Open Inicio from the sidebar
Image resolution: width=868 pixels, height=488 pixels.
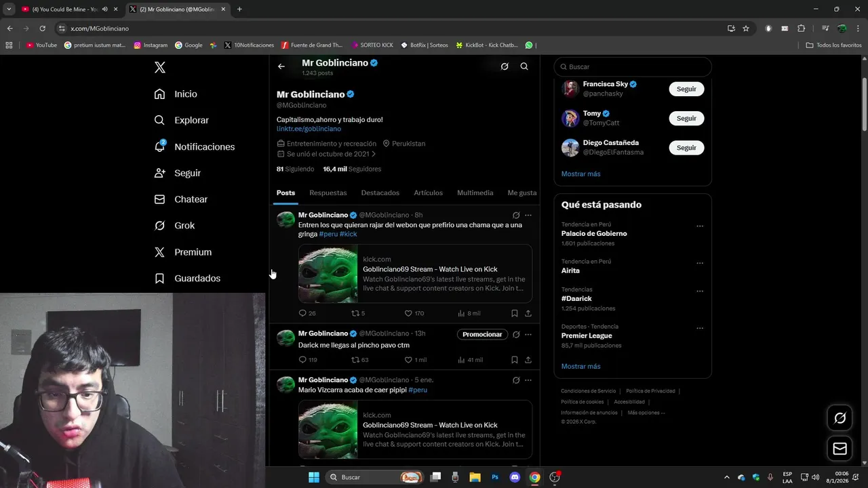click(x=176, y=94)
